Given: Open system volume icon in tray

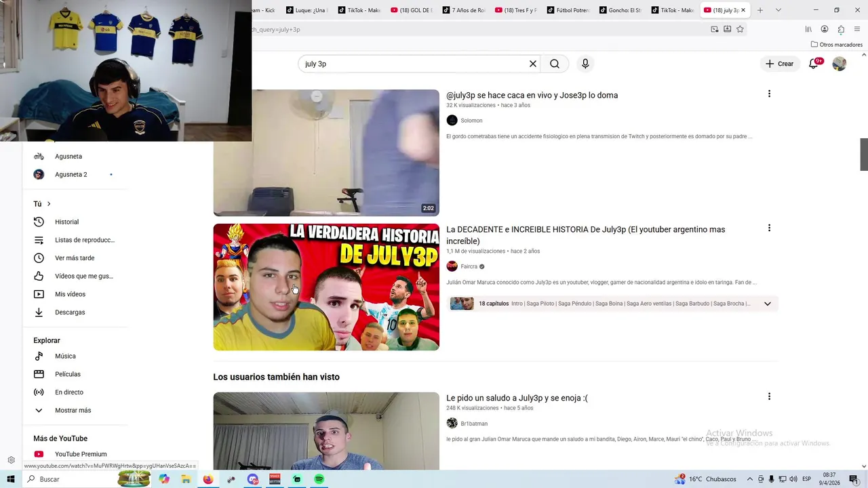Looking at the screenshot, I should tap(793, 479).
